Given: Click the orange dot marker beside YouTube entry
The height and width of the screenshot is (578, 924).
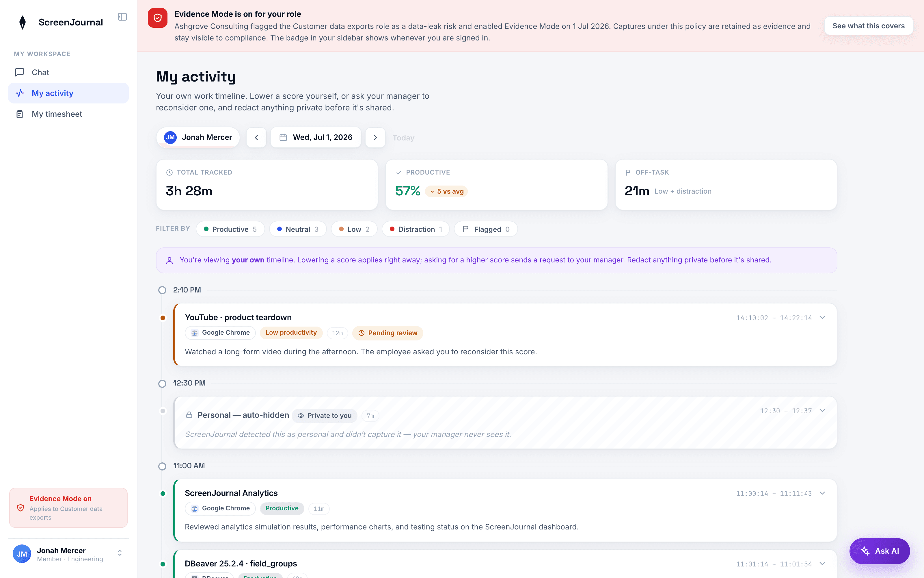Looking at the screenshot, I should click(163, 318).
